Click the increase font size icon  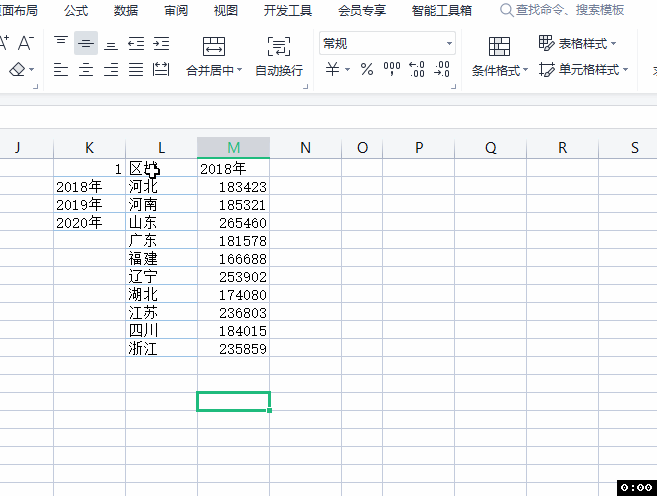pos(4,43)
